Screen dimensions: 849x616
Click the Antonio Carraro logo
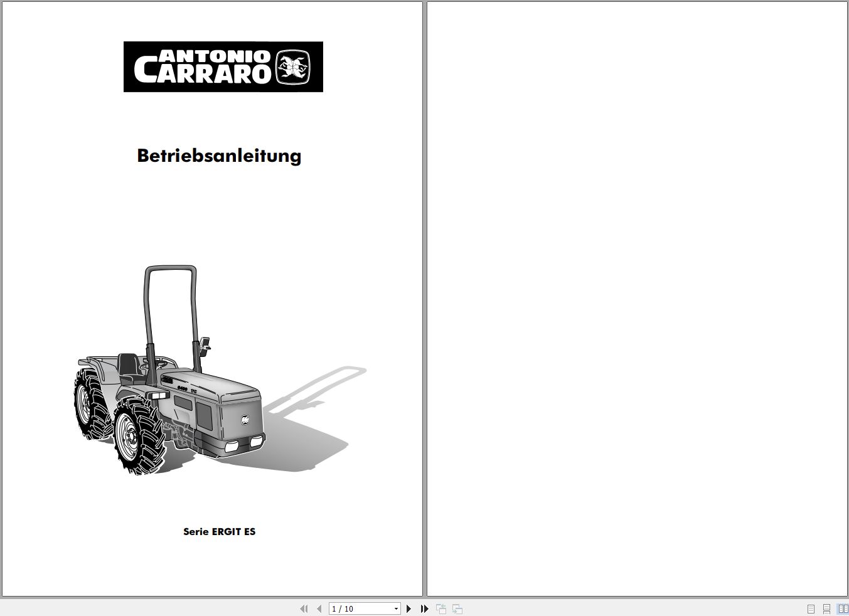(x=223, y=67)
